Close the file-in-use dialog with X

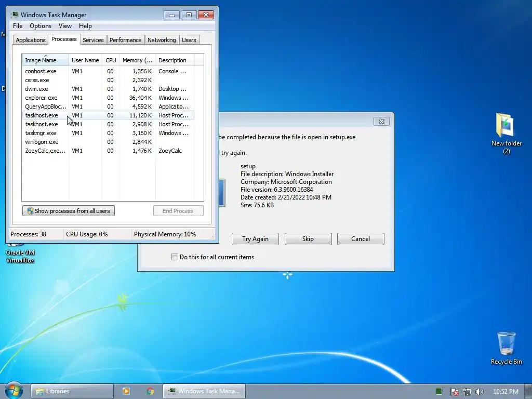pyautogui.click(x=381, y=121)
